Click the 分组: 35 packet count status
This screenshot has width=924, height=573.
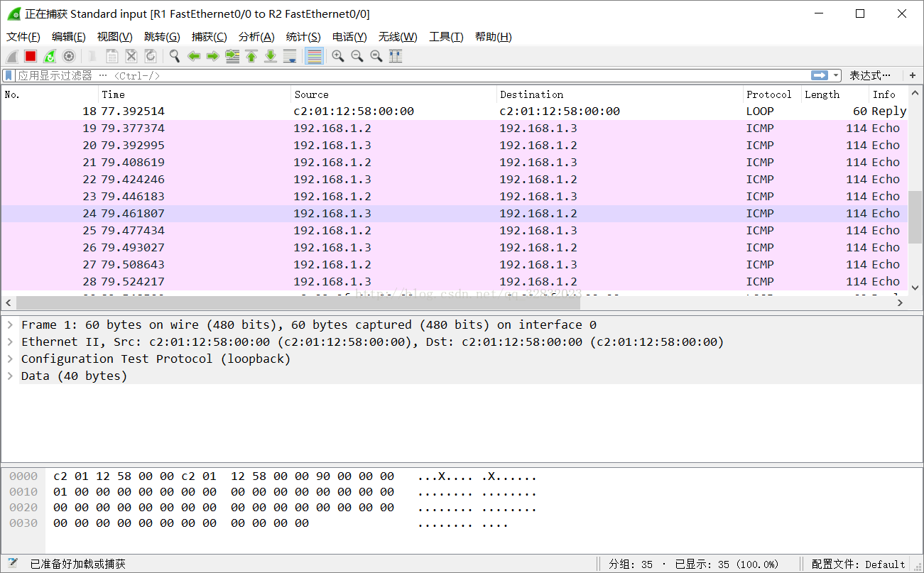coord(631,564)
